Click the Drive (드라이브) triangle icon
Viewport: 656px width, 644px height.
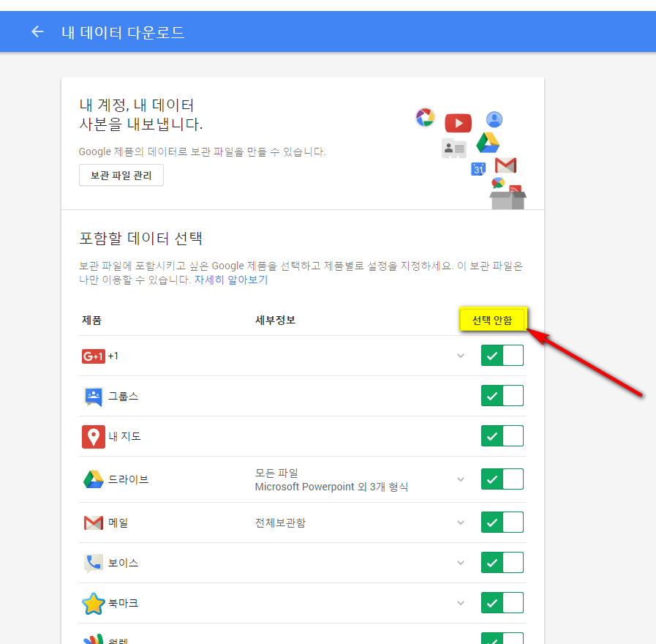point(94,479)
